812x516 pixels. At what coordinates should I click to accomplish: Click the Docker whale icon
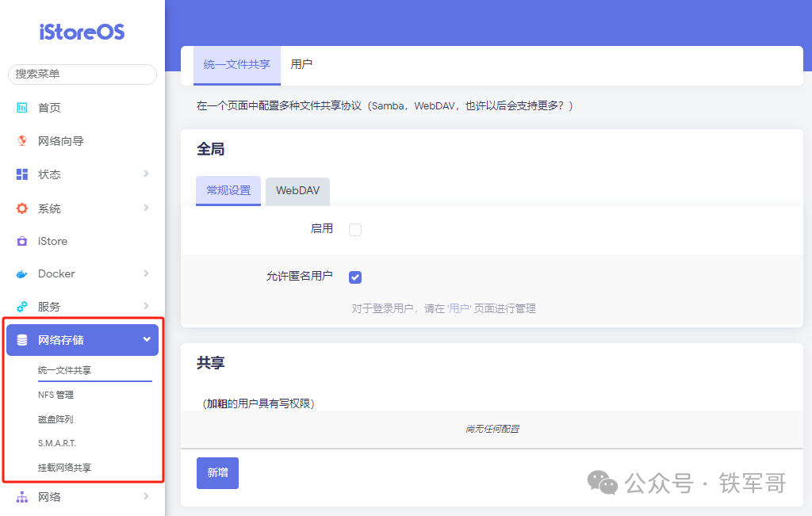21,273
